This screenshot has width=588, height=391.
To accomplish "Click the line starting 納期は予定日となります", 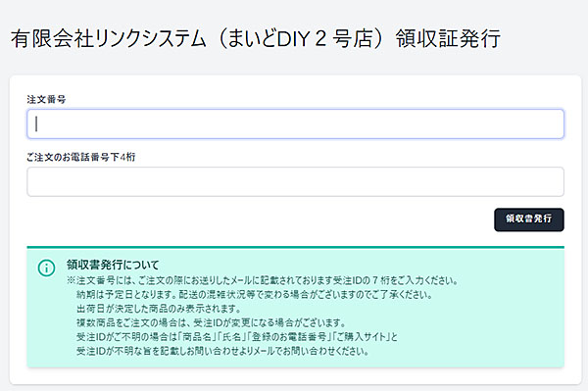I will [x=255, y=295].
